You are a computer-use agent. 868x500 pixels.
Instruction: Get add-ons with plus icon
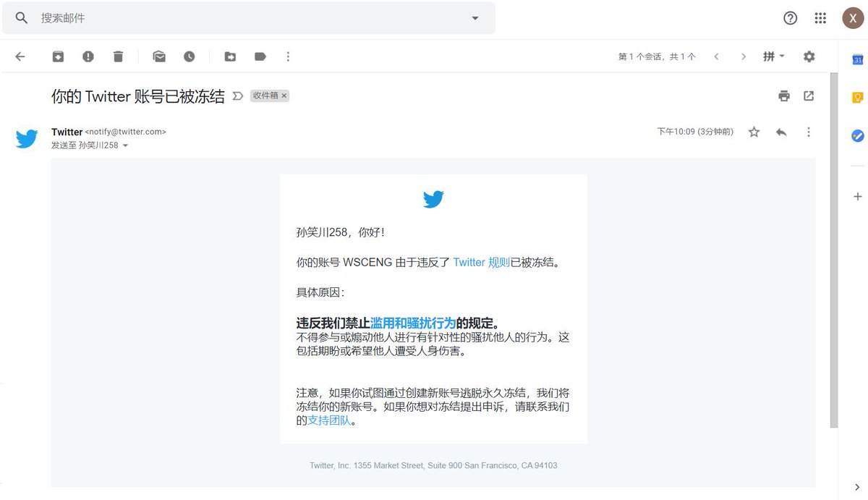(857, 196)
